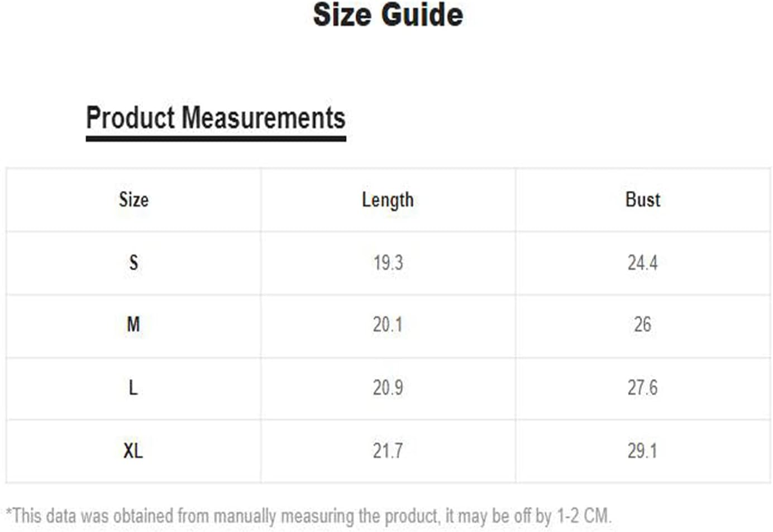Select the S size row label
The width and height of the screenshot is (773, 532).
coord(133,262)
